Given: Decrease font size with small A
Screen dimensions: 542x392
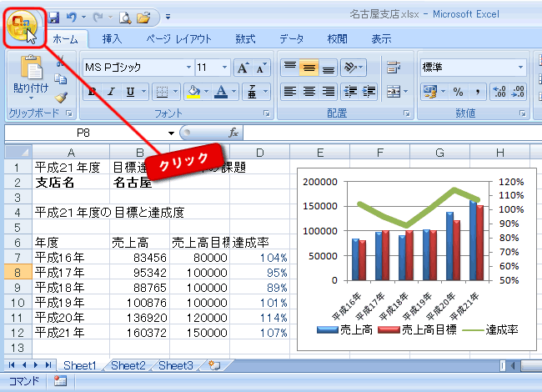Looking at the screenshot, I should [261, 68].
